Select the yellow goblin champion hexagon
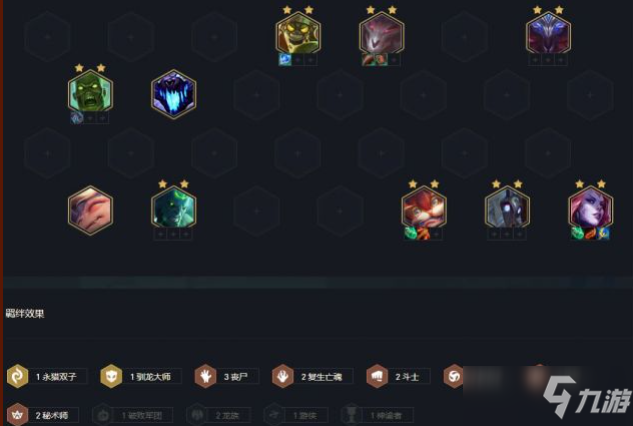633x426 pixels. click(298, 33)
